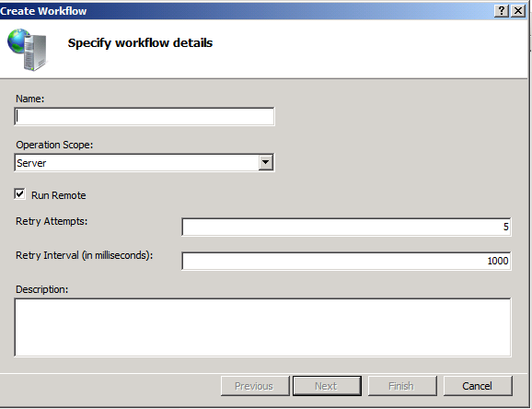The height and width of the screenshot is (409, 532).
Task: Click the Server combo box value
Action: pos(137,163)
